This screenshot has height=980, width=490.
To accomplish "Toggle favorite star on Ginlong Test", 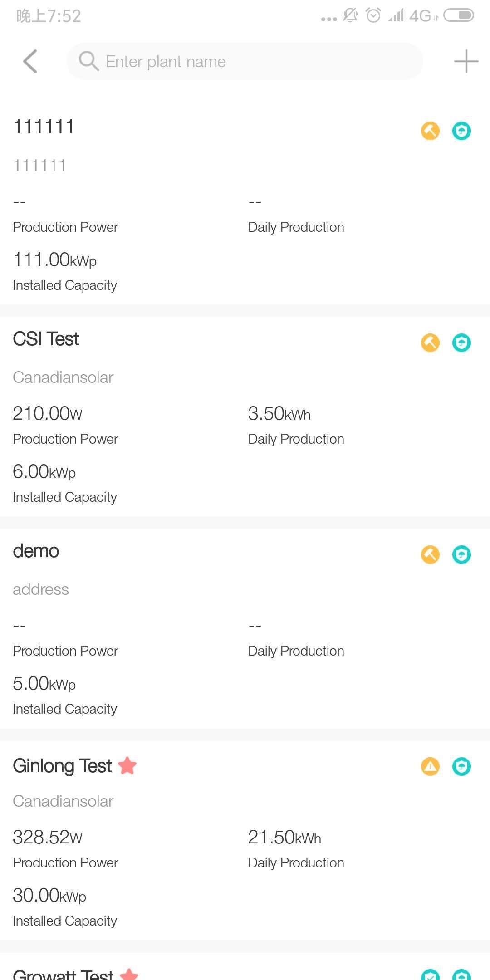I will coord(127,766).
